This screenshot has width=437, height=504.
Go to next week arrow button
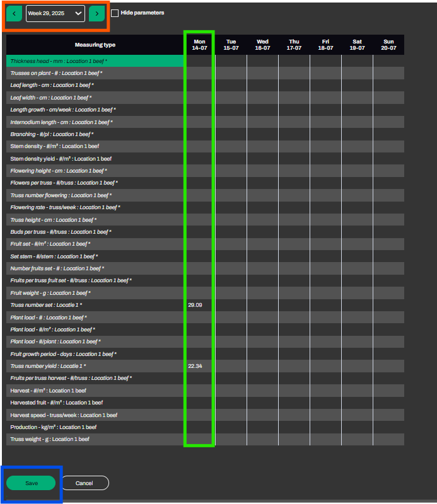click(x=97, y=13)
